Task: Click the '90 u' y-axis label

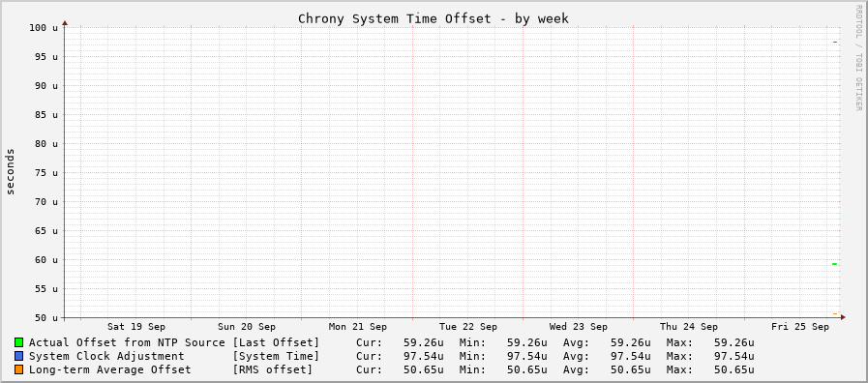Action: tap(47, 86)
